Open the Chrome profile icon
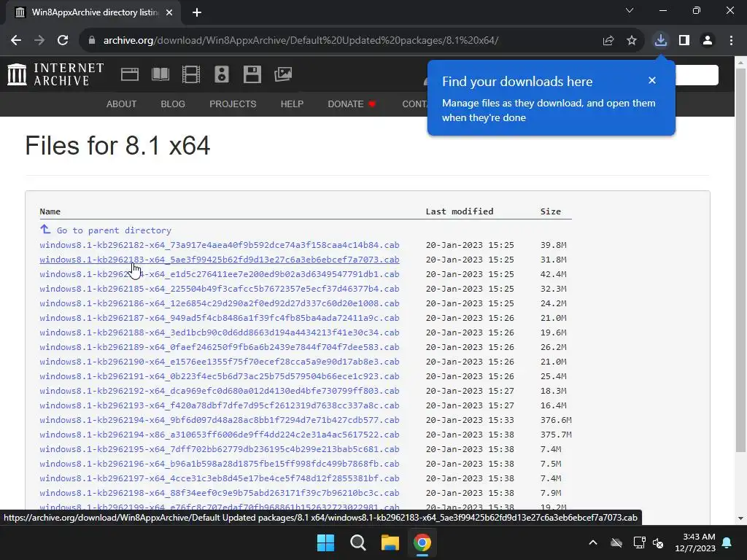 pyautogui.click(x=708, y=41)
